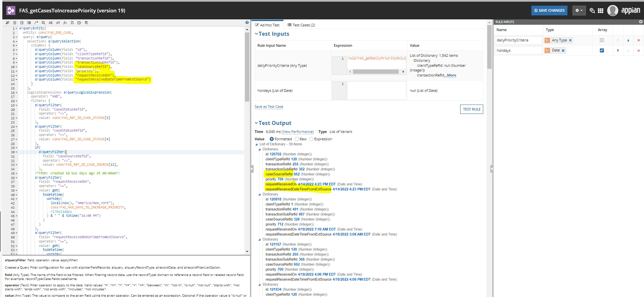Fold code at line 1 a!queryEntity
Viewport: 644px width, 297px height.
(17, 28)
